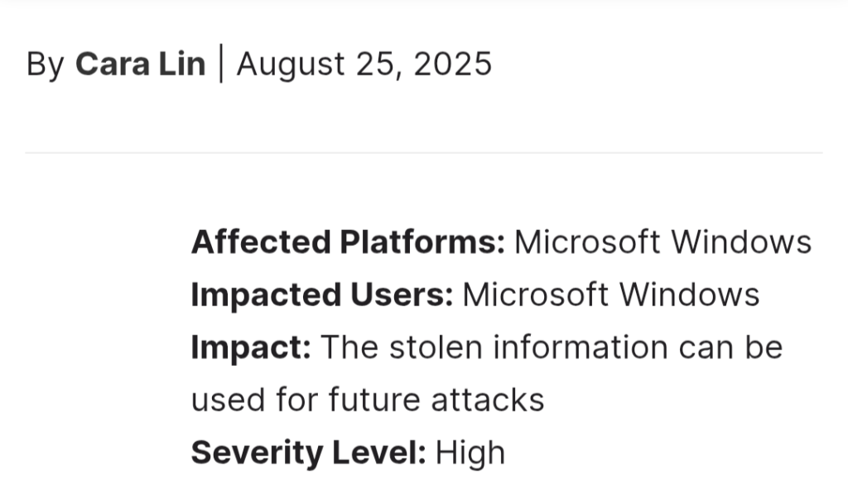Open the Cara Lin author link

[141, 64]
